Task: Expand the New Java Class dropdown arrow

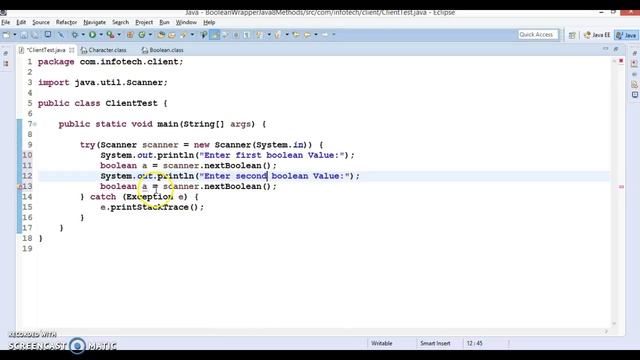Action: point(150,35)
